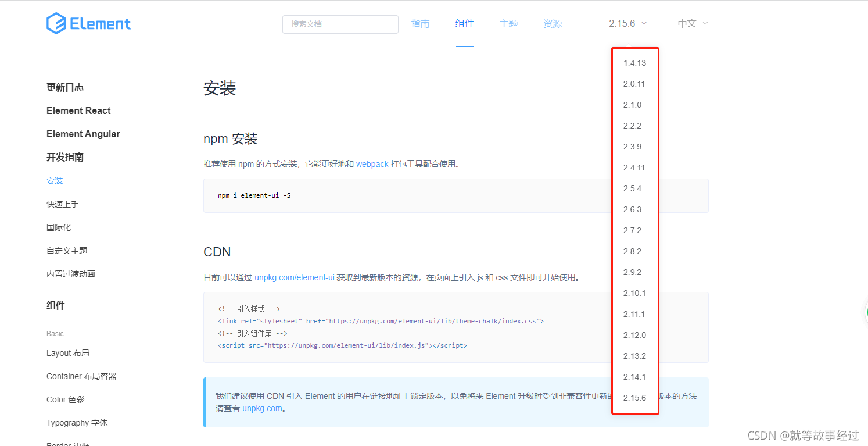Click the 开发指南 sidebar heading
This screenshot has height=446, width=868.
click(65, 157)
